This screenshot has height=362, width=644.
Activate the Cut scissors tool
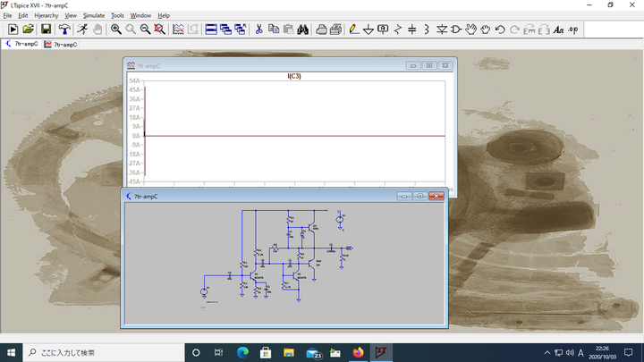(x=259, y=29)
